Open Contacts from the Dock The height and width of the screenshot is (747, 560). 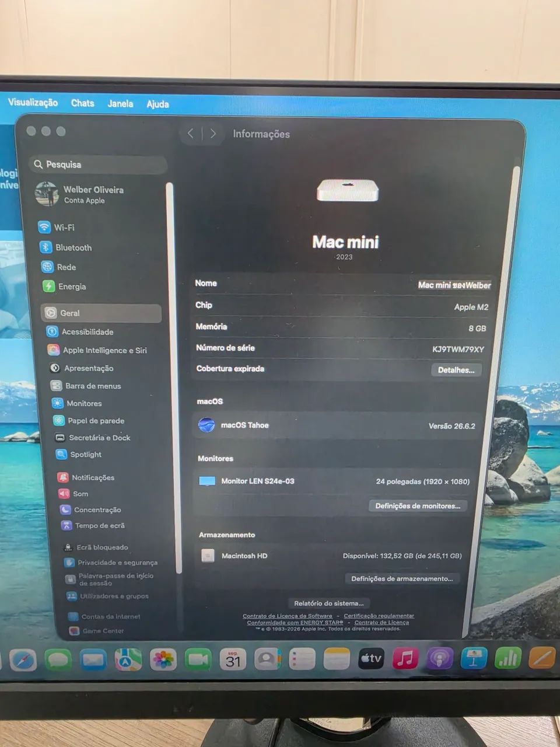coord(268,659)
